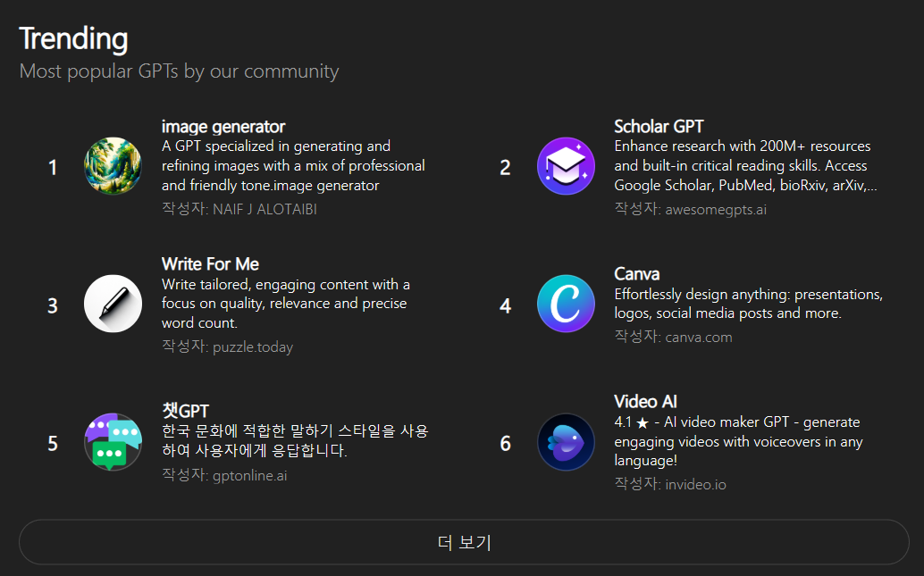Open the Scholar GPT graduation cap icon
The height and width of the screenshot is (576, 924).
click(566, 166)
